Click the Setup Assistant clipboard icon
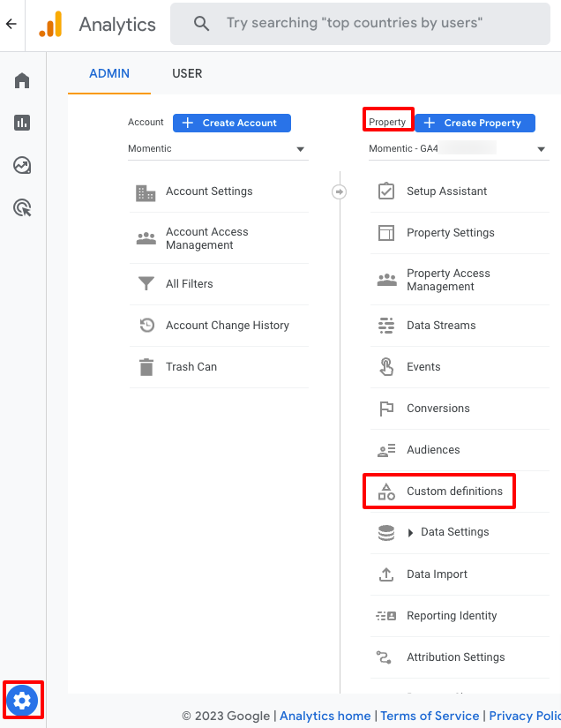This screenshot has height=728, width=561. tap(386, 191)
